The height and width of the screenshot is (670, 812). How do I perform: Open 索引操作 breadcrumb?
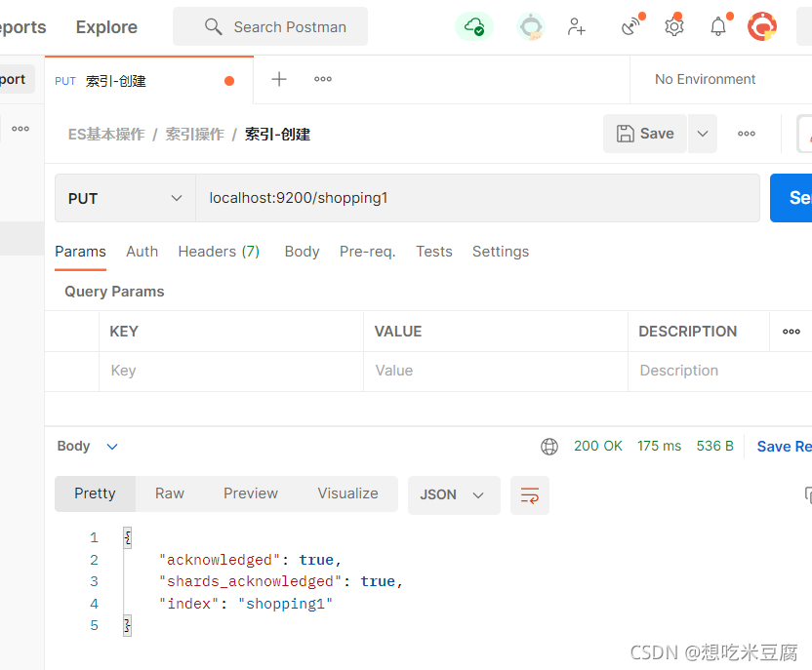coord(195,134)
